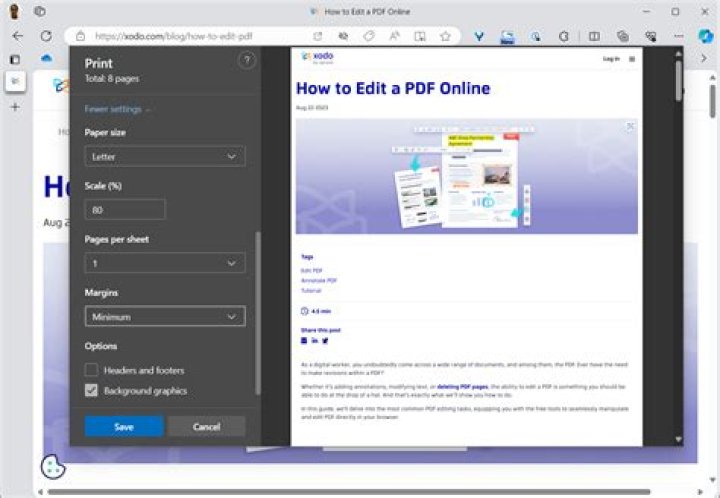Open hamburger menu in print preview
720x498 pixels.
click(632, 59)
